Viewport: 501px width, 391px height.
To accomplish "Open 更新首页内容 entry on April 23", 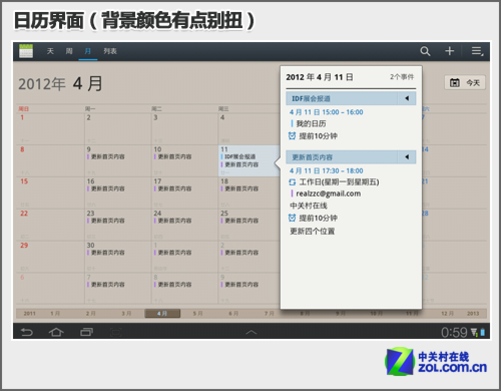I will [x=106, y=221].
